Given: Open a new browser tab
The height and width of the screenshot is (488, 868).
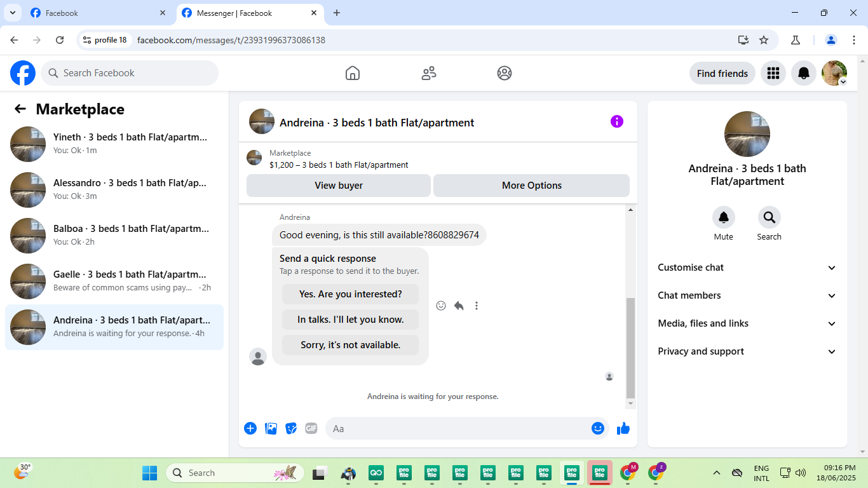Looking at the screenshot, I should tap(337, 13).
